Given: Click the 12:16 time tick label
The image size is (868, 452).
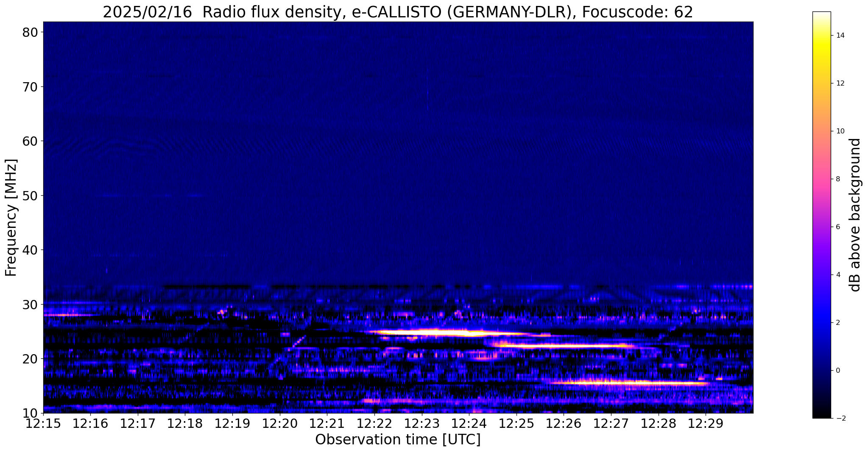Looking at the screenshot, I should (x=90, y=424).
